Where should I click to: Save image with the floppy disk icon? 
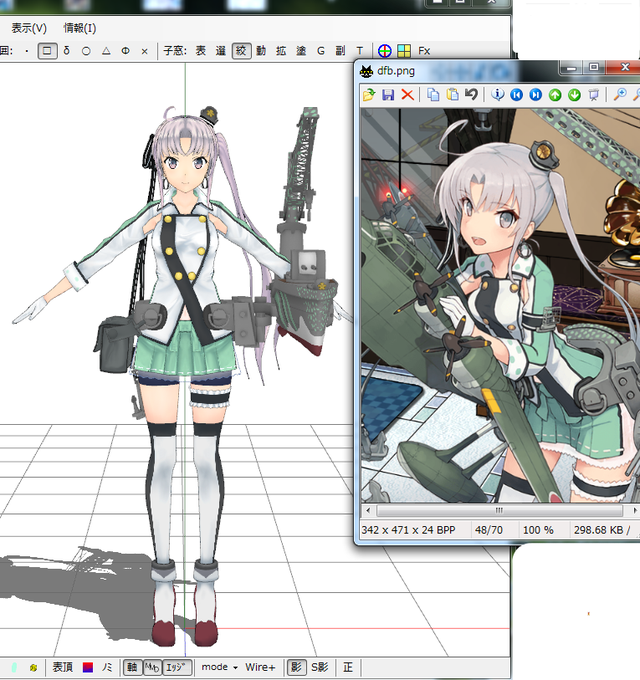(388, 95)
